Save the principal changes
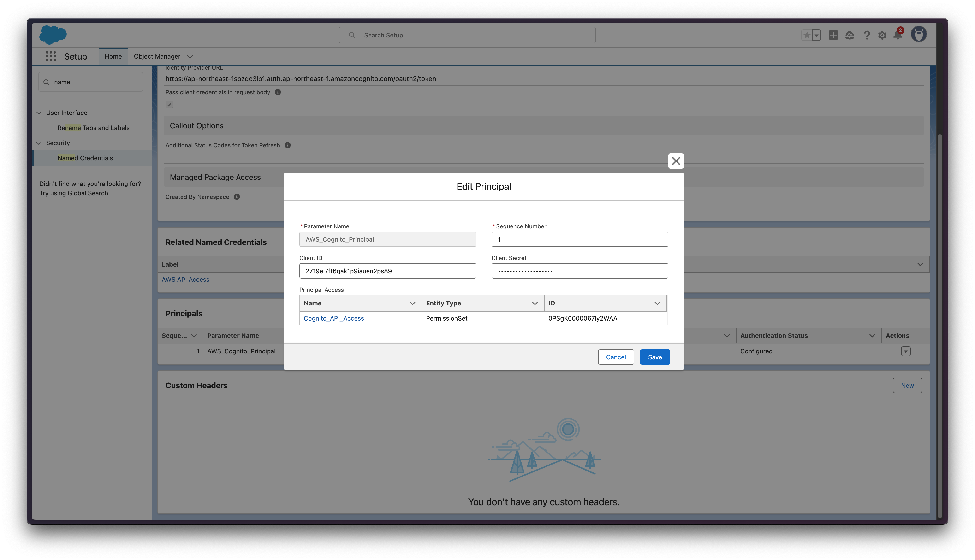The height and width of the screenshot is (560, 975). (655, 357)
